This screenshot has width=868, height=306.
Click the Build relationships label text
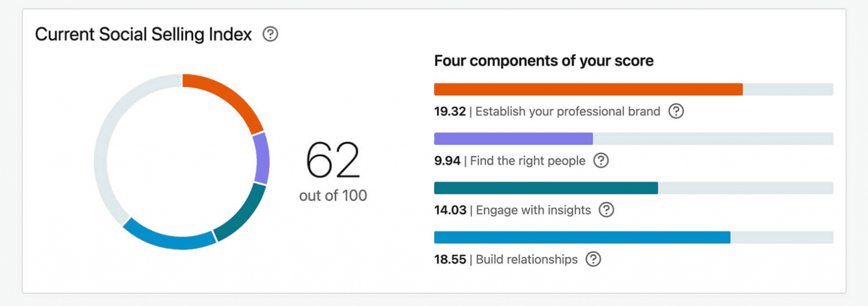point(527,260)
